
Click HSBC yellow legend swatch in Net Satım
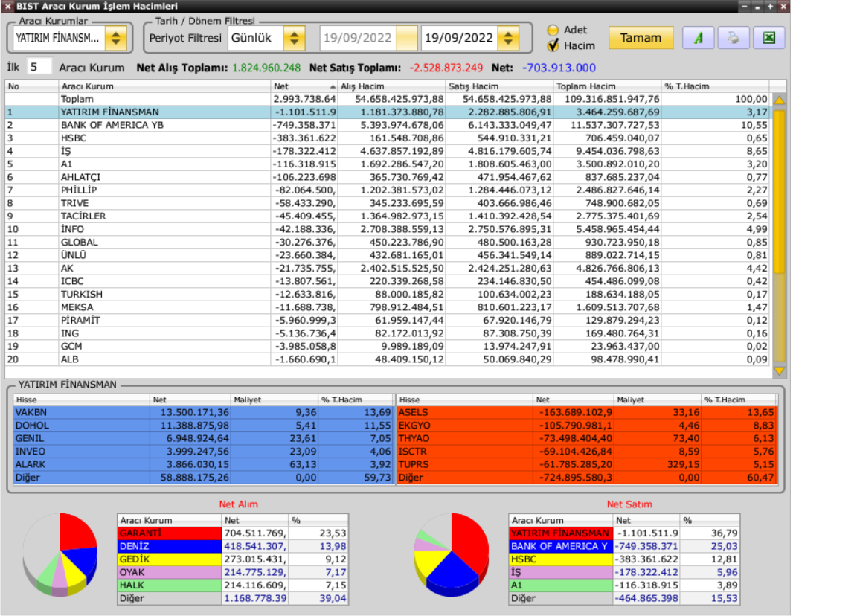pos(561,559)
